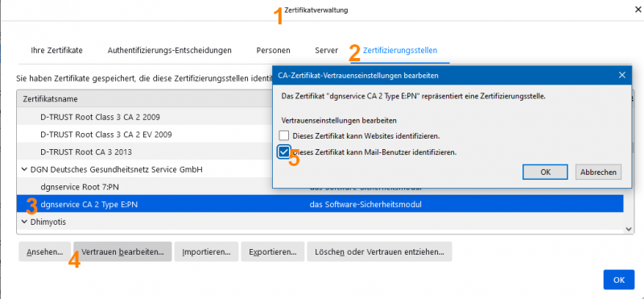The height and width of the screenshot is (299, 644).
Task: Close the CA trust settings dialog
Action: click(x=622, y=75)
